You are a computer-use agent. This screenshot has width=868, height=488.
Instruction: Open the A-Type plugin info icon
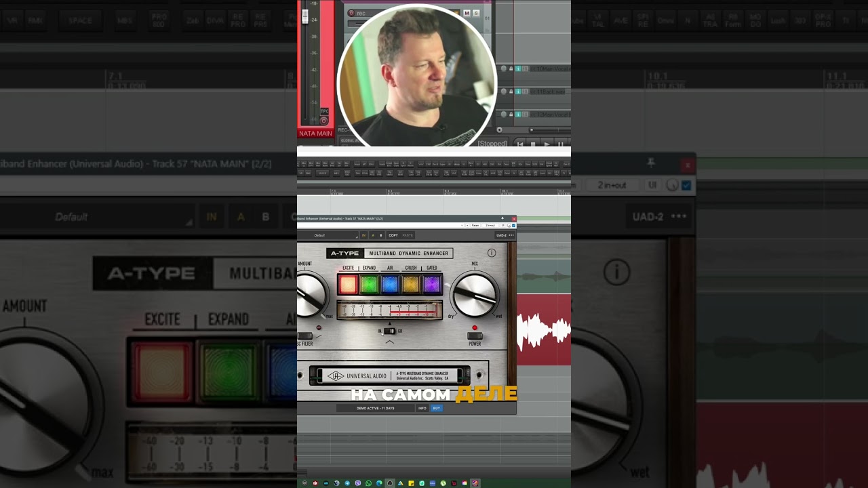(x=492, y=253)
